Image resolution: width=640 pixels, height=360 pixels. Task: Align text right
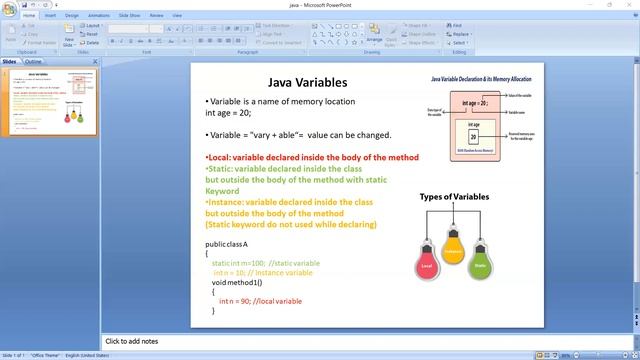pyautogui.click(x=219, y=41)
